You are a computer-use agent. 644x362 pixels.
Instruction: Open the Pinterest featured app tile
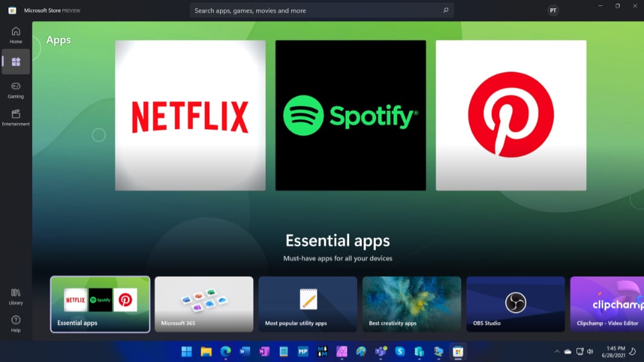[510, 115]
